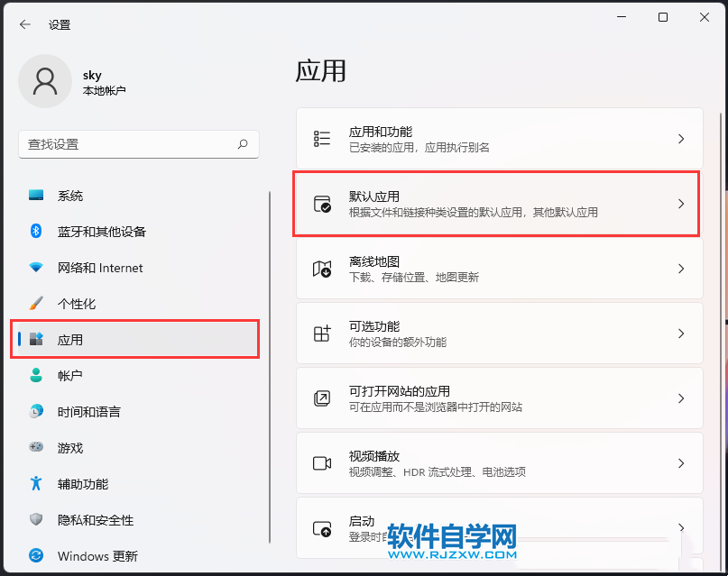Expand 应用和功能 using its chevron
The width and height of the screenshot is (728, 576).
tap(681, 139)
